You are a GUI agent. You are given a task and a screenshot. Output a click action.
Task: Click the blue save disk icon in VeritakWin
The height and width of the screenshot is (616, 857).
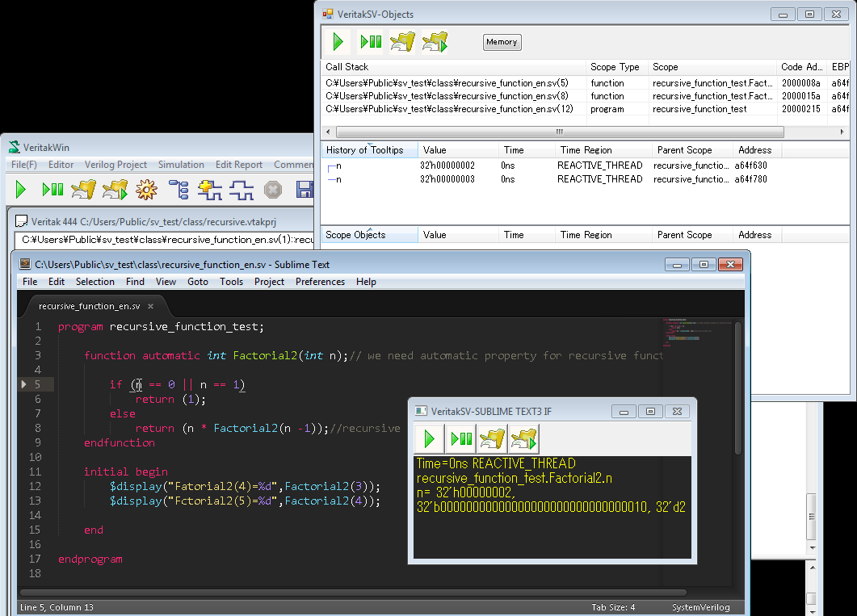[305, 190]
